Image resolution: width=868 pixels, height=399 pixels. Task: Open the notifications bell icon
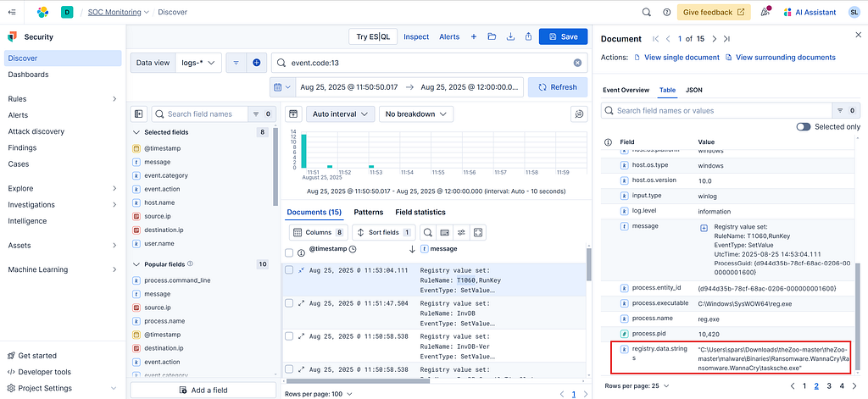(x=766, y=12)
